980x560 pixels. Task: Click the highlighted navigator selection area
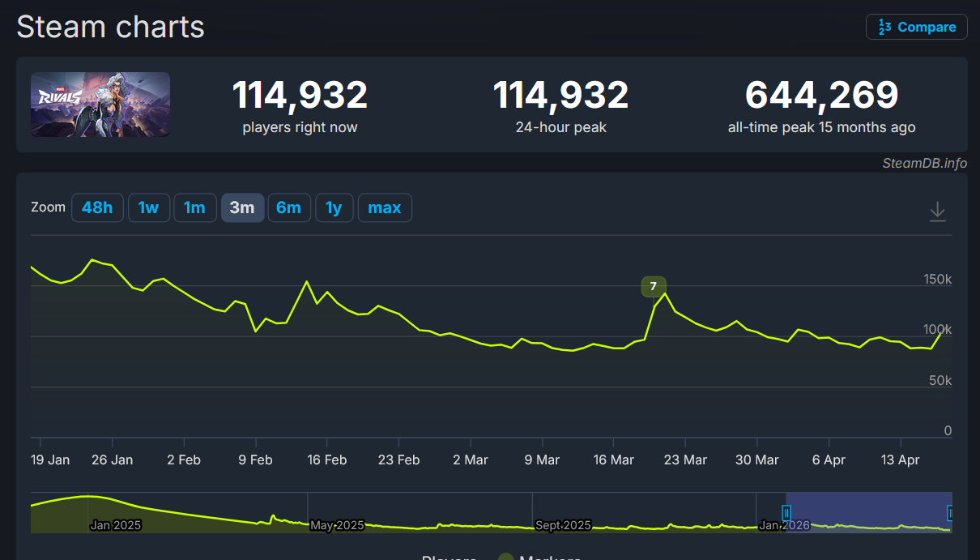click(x=868, y=512)
